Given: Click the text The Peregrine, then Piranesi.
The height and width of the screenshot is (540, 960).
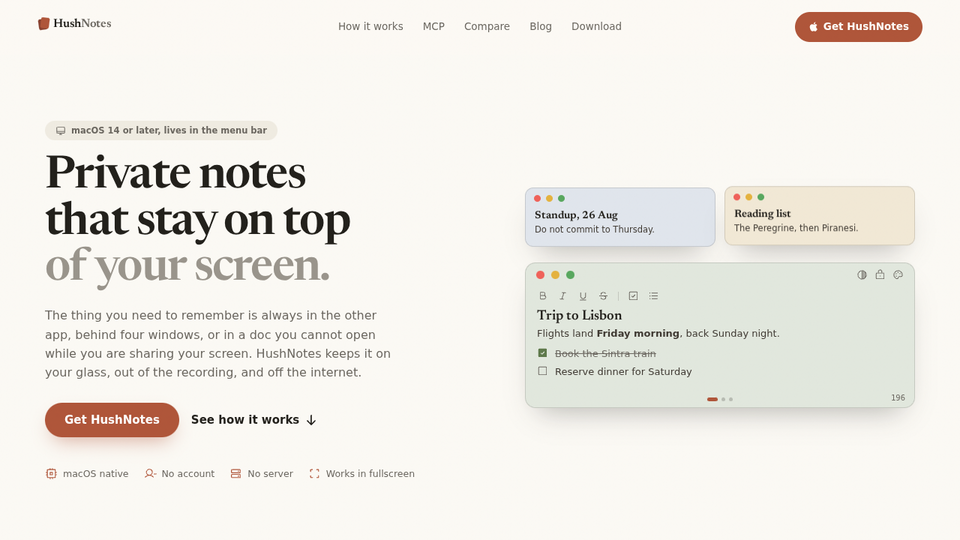Looking at the screenshot, I should [x=796, y=228].
